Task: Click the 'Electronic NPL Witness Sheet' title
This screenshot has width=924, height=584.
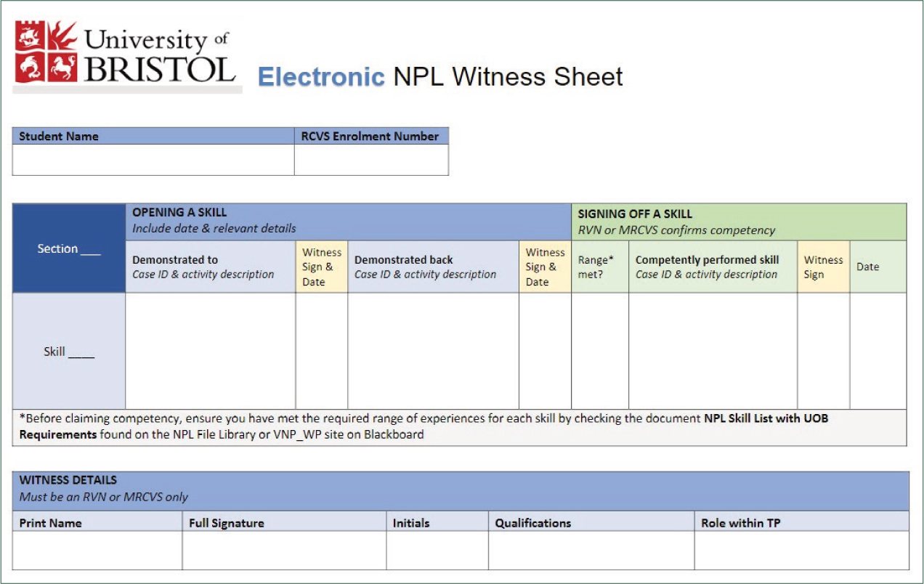Action: 440,77
